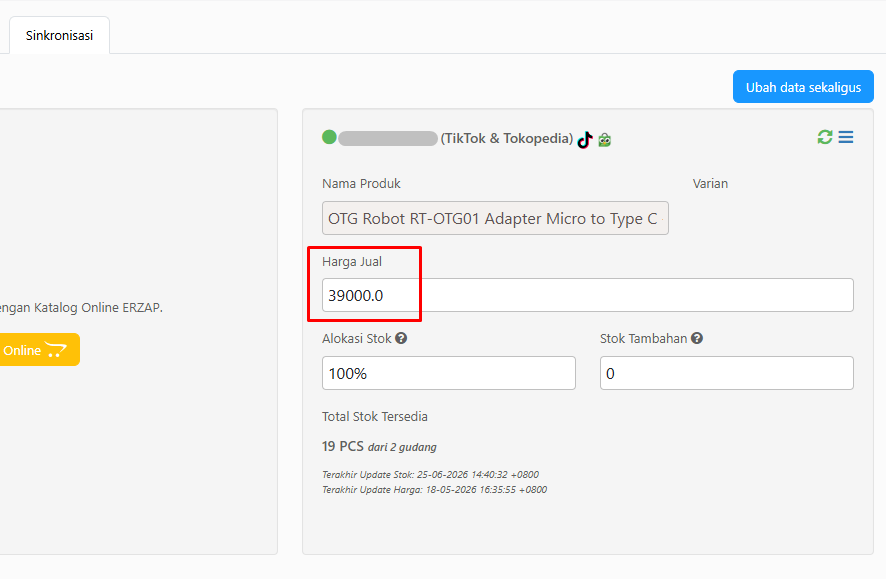Click the 'Katalog Online ERZAP' text
The height and width of the screenshot is (579, 886).
[x=98, y=308]
